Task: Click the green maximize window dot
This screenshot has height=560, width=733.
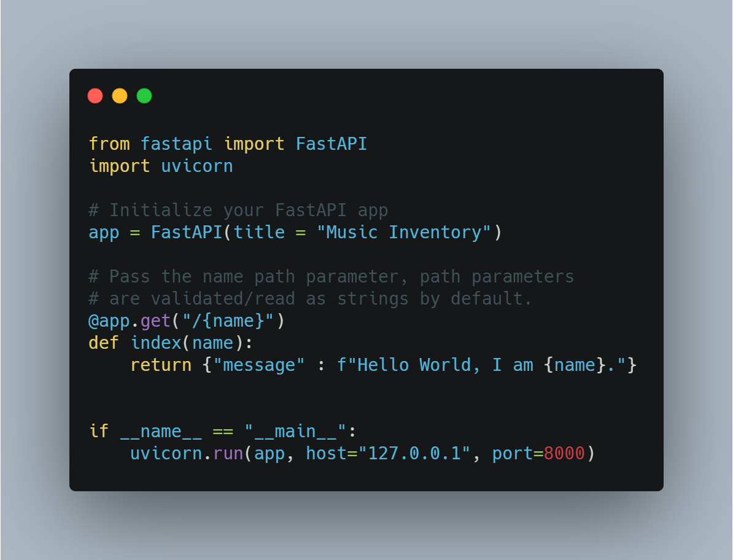Action: tap(144, 96)
